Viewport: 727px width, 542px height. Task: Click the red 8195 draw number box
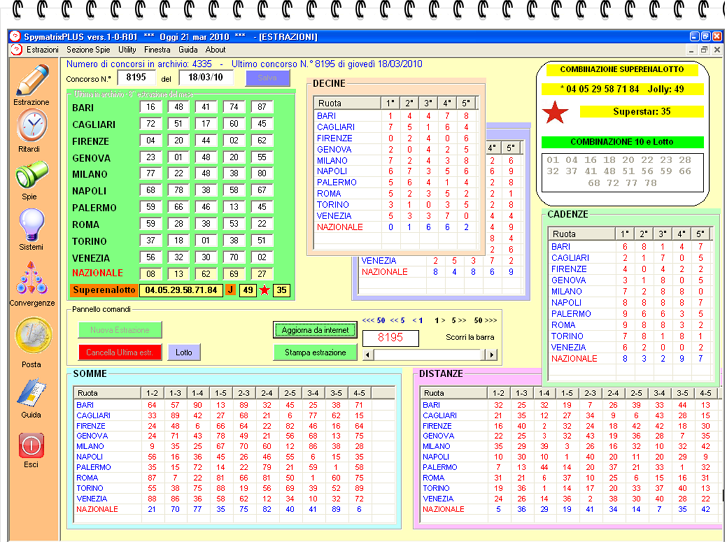390,338
